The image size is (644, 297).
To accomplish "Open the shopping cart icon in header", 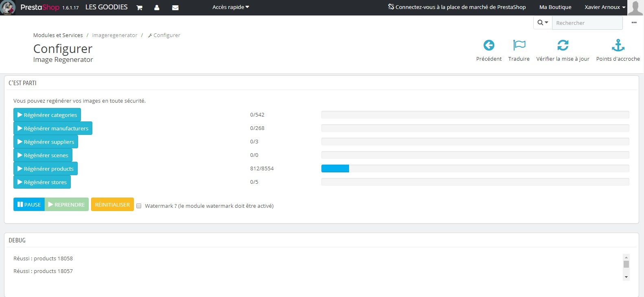I will (x=139, y=7).
